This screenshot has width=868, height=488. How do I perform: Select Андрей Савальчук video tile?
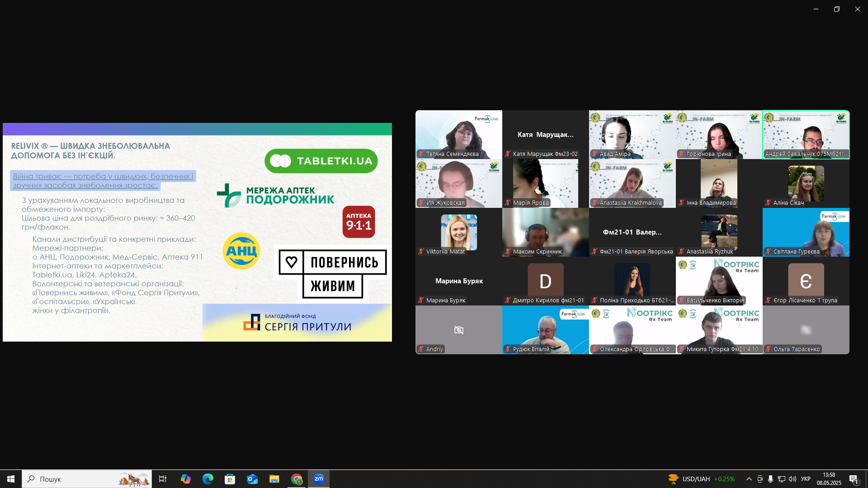[806, 135]
